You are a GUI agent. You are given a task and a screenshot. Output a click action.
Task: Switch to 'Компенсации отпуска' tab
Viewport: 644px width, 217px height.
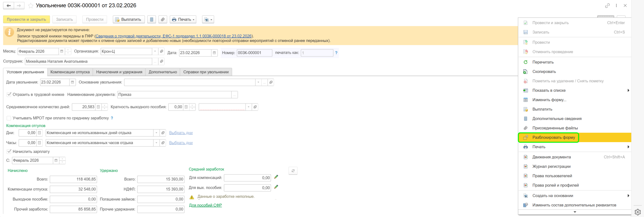(x=70, y=72)
